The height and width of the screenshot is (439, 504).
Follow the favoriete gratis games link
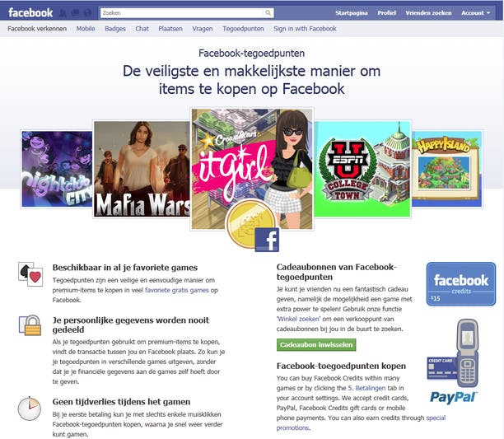177,290
